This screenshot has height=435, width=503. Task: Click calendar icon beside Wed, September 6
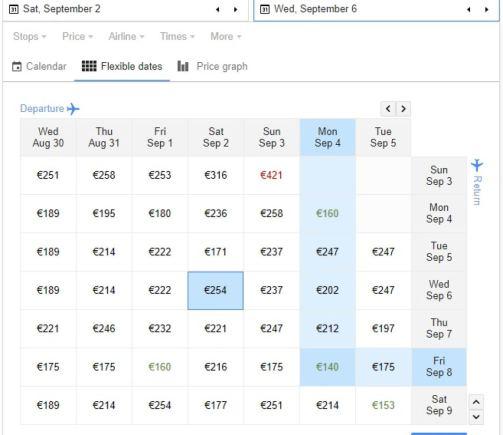click(265, 9)
